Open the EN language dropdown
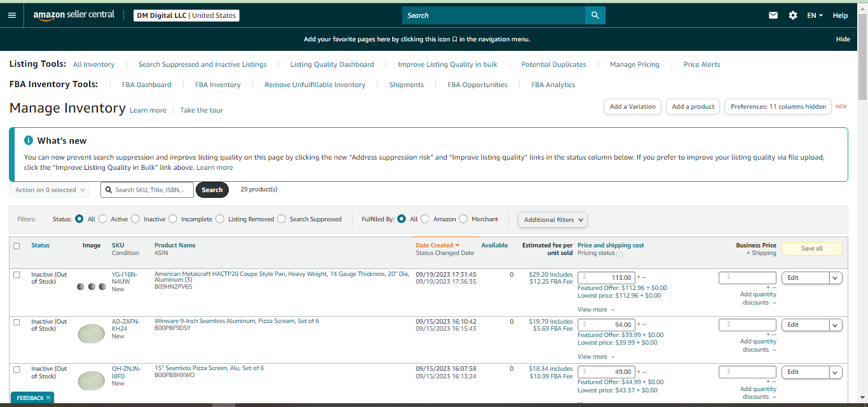This screenshot has width=868, height=407. pos(815,15)
